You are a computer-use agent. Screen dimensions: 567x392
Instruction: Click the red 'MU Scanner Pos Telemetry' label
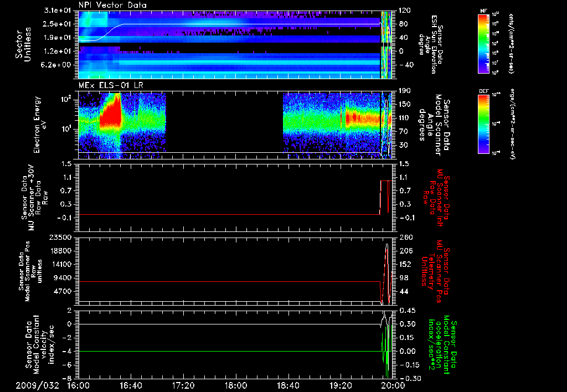tap(434, 271)
